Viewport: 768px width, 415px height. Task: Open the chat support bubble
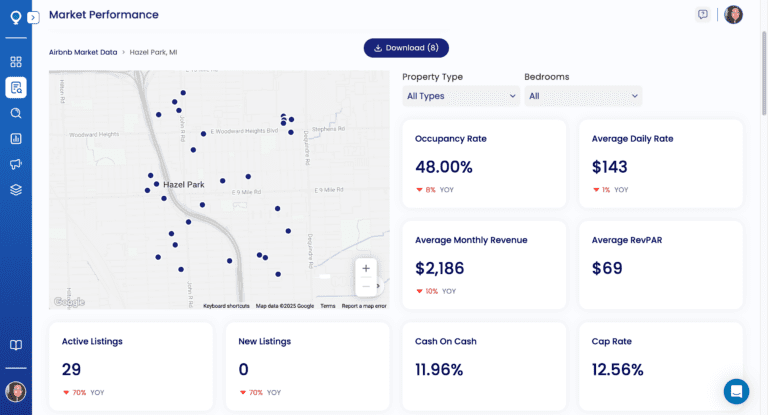(x=737, y=391)
